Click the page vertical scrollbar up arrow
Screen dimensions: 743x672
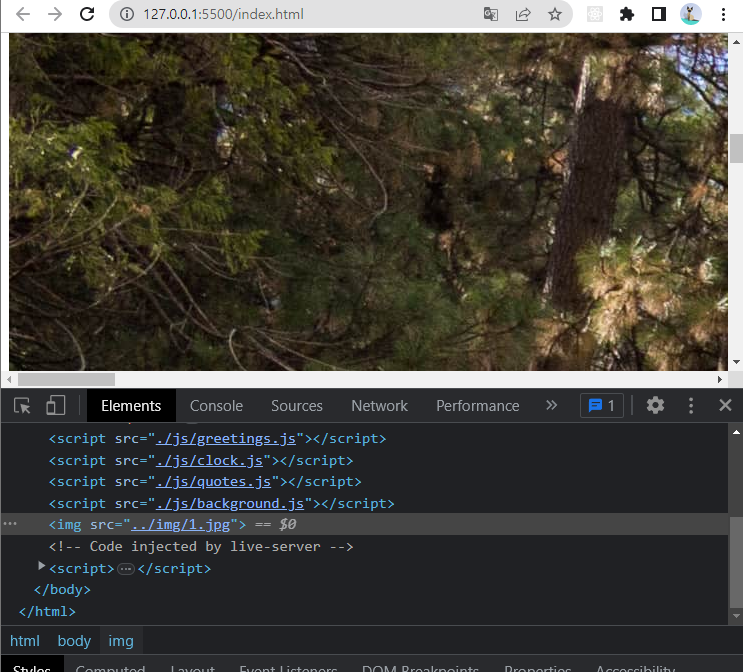pyautogui.click(x=736, y=42)
